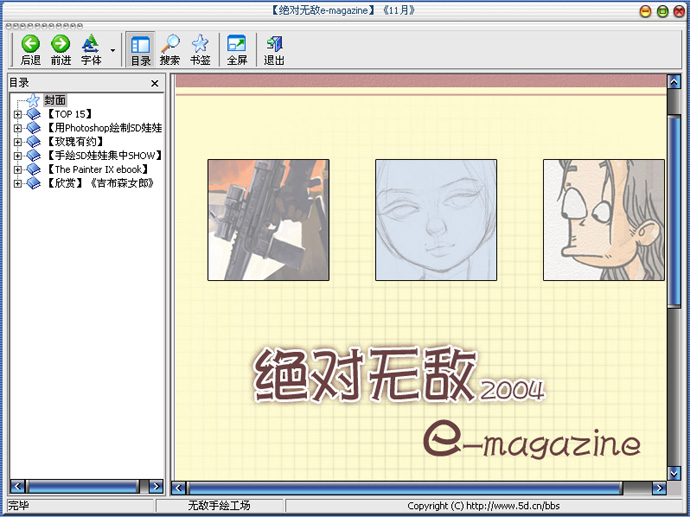Click the content pane horizontal scroll thumb
Viewport: 690px width, 517px height.
(404, 488)
